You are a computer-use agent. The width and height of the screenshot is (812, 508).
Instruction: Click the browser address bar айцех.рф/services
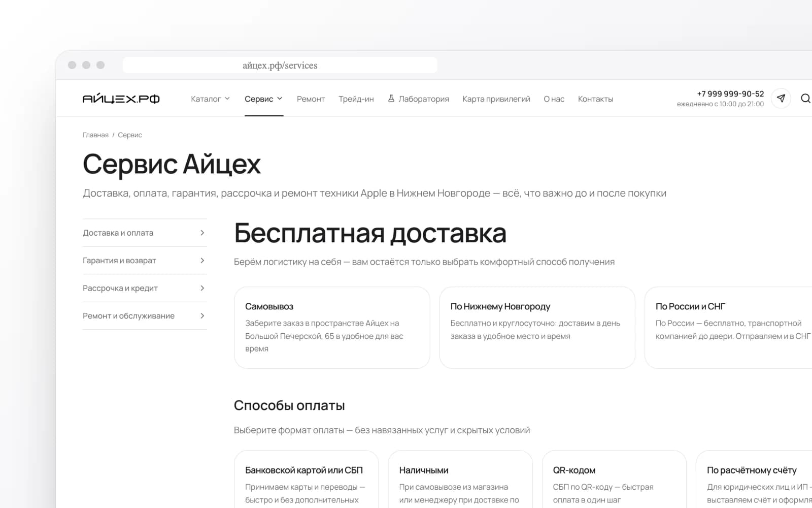click(x=280, y=65)
